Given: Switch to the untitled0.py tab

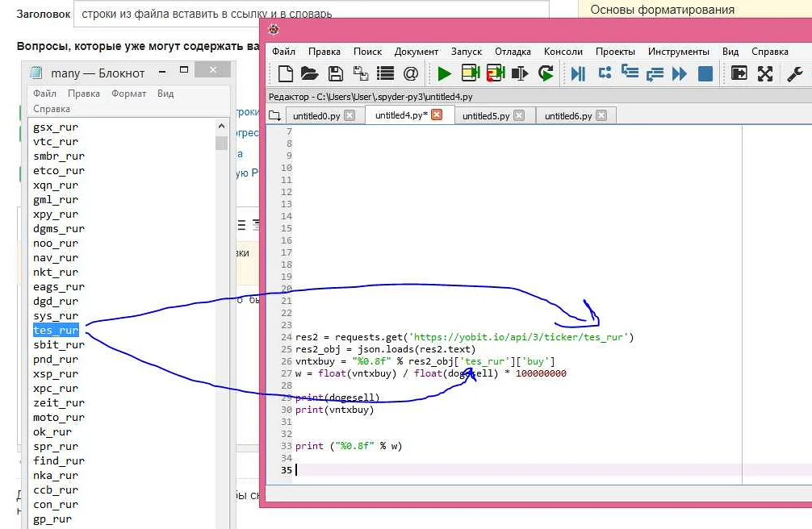Looking at the screenshot, I should tap(316, 116).
